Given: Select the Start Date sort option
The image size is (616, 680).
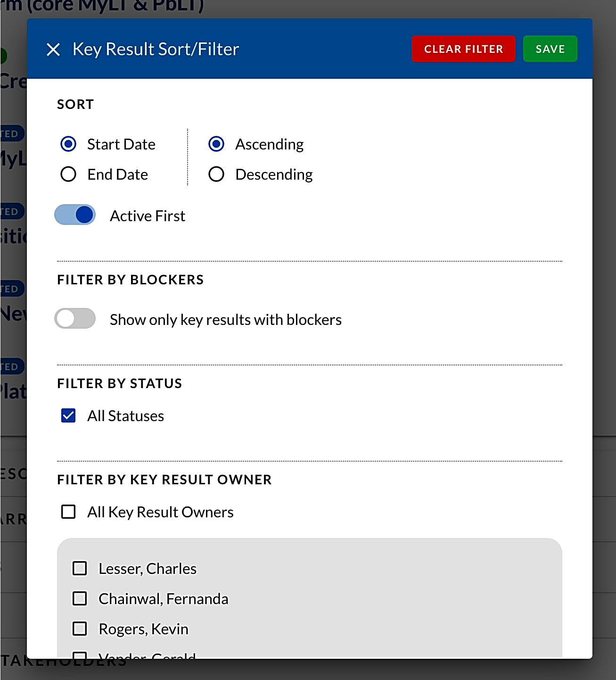Looking at the screenshot, I should coord(68,144).
